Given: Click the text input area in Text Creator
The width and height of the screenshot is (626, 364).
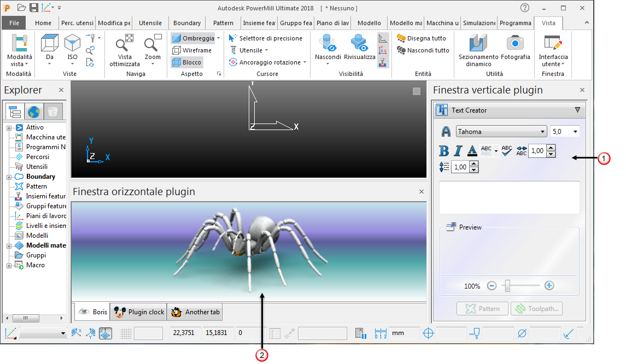Looking at the screenshot, I should tap(510, 197).
